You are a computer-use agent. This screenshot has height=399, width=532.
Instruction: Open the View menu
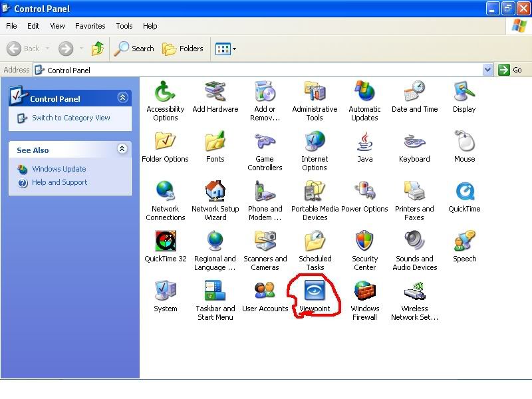57,26
